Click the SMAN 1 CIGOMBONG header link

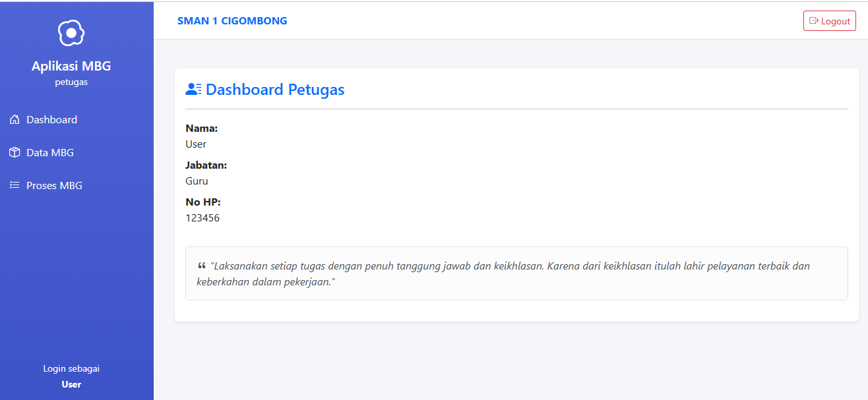tap(232, 21)
